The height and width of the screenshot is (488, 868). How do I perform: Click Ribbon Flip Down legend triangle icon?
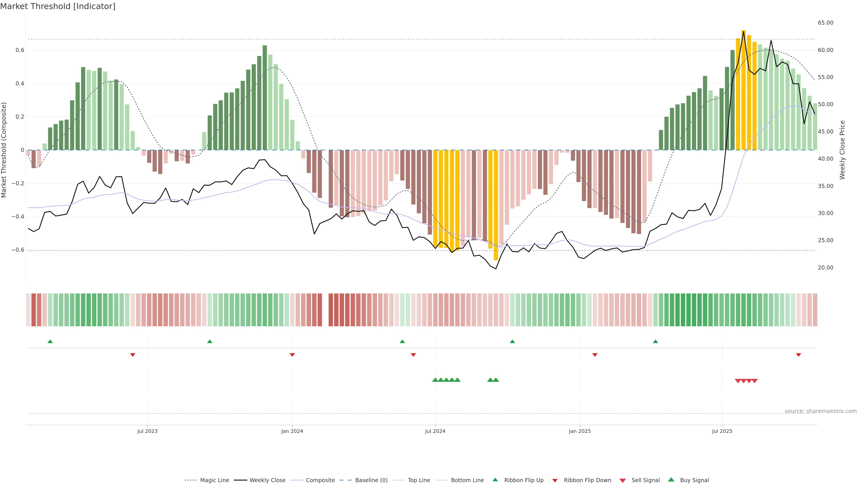click(x=555, y=481)
